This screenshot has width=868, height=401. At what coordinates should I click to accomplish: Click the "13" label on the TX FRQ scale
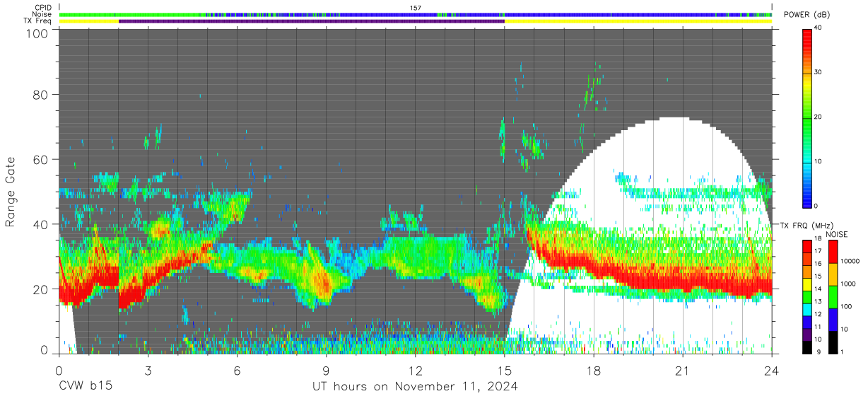click(819, 301)
